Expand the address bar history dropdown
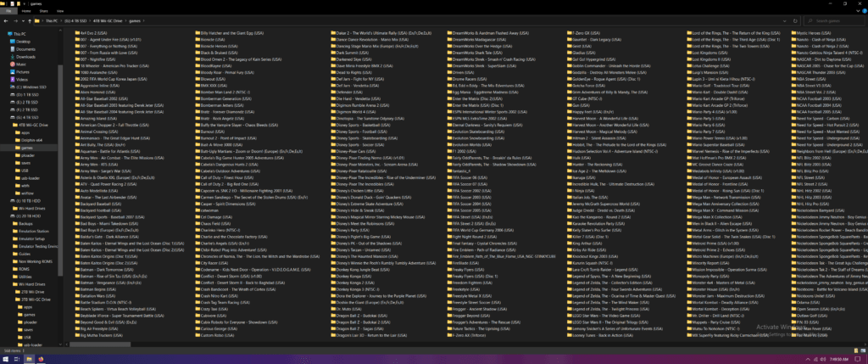 pos(786,21)
